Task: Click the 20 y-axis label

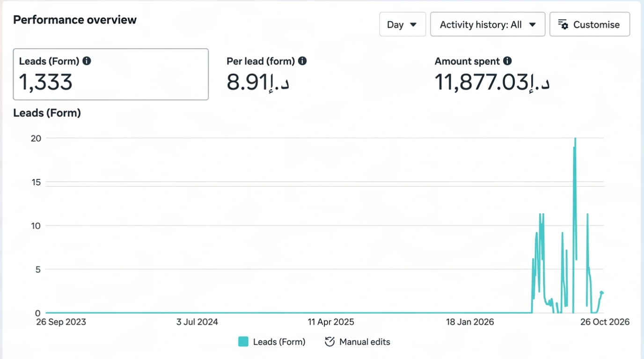Action: tap(36, 138)
